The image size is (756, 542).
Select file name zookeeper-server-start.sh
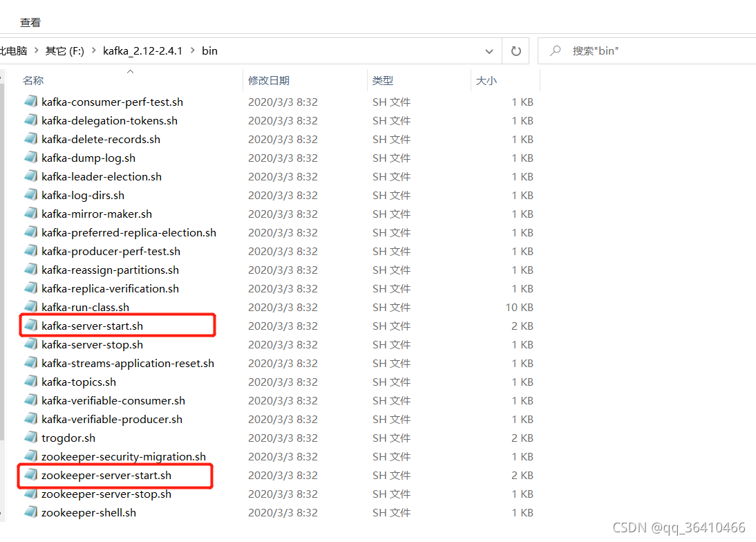[106, 476]
